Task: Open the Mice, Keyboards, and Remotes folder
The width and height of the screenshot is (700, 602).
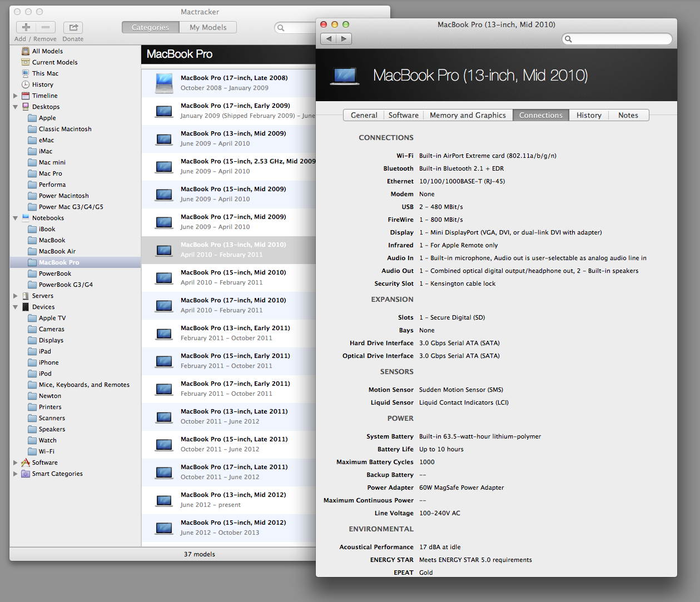Action: point(79,385)
